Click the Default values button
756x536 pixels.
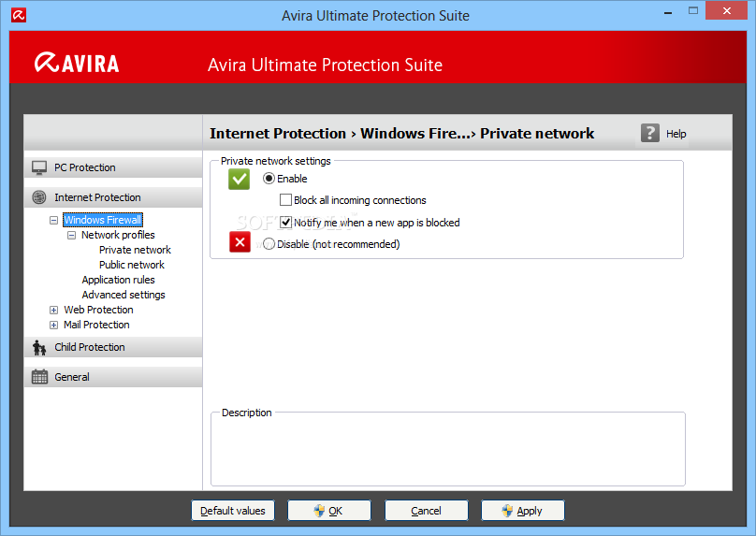[x=233, y=511]
